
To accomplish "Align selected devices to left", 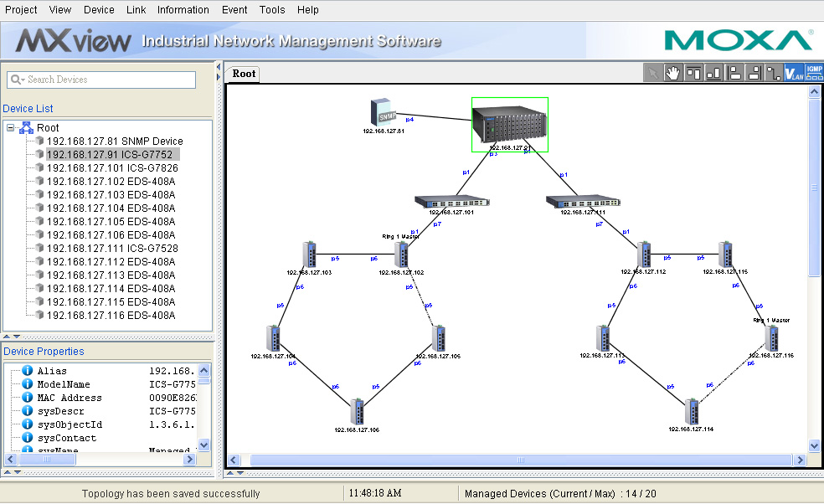I will [734, 73].
